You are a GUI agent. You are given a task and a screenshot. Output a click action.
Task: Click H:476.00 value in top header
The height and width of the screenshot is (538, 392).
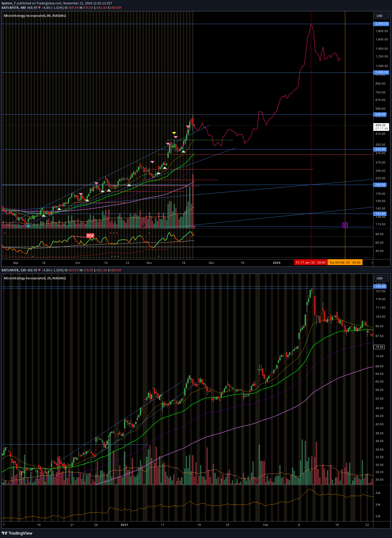pyautogui.click(x=86, y=8)
